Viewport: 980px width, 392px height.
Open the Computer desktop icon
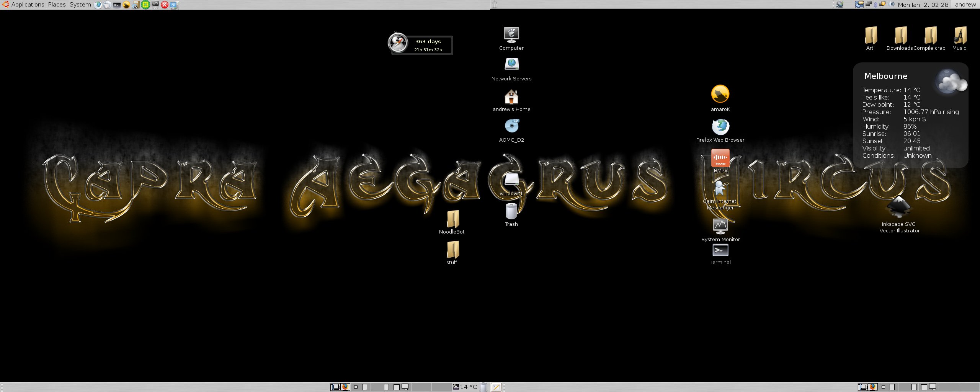[x=511, y=39]
